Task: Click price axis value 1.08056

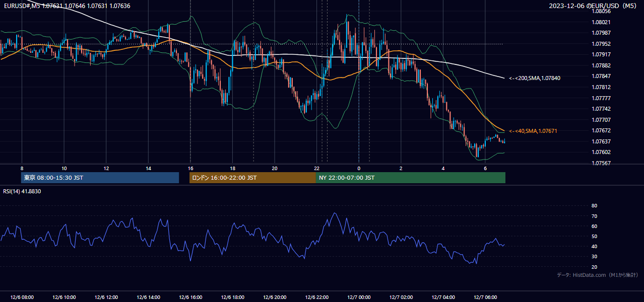Action: [x=602, y=11]
